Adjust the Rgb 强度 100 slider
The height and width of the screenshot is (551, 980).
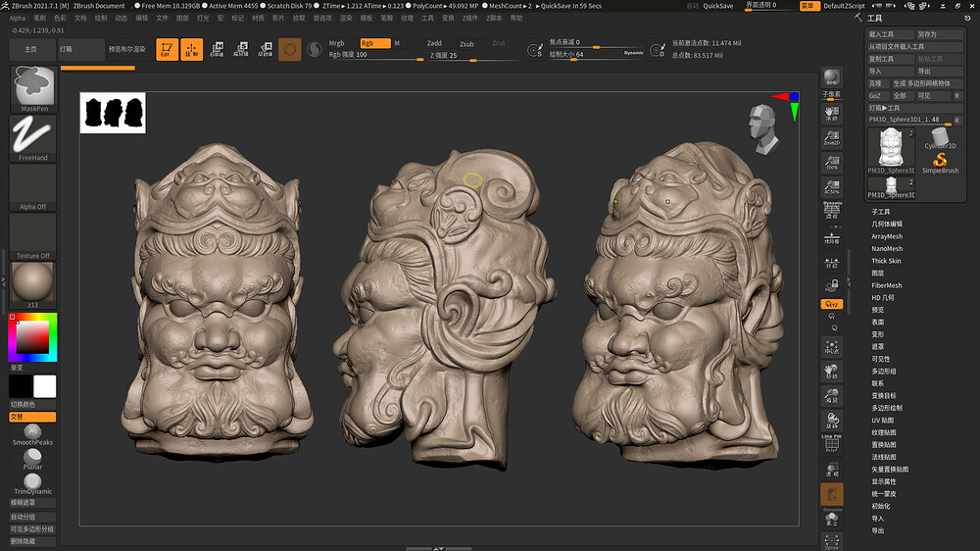pos(375,55)
